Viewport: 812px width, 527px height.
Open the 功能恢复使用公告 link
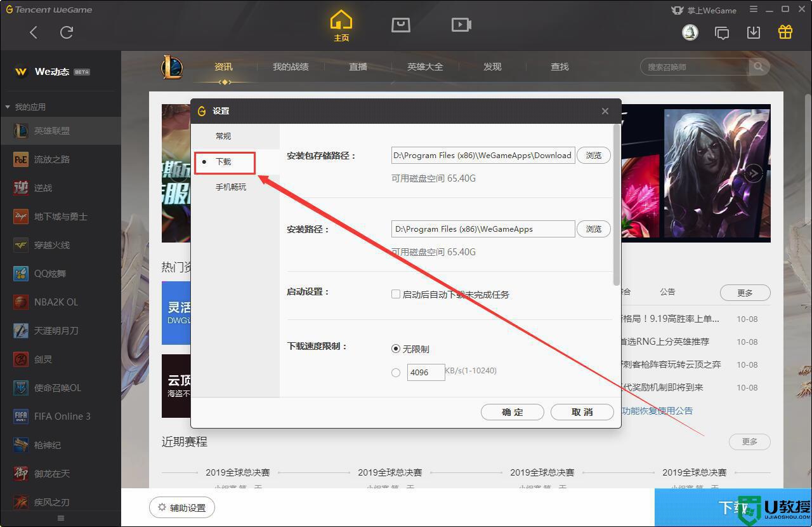[657, 411]
